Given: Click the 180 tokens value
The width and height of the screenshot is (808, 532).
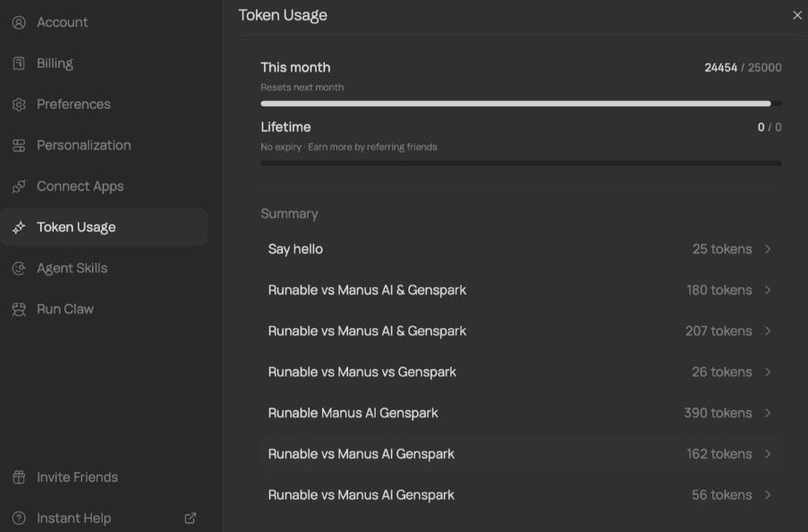Looking at the screenshot, I should click(x=719, y=290).
